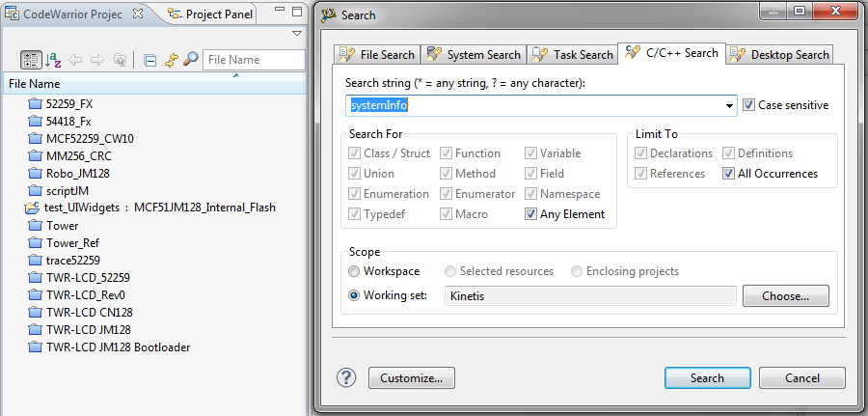The height and width of the screenshot is (416, 868).
Task: Click the alphabetical sort icon
Action: (54, 60)
